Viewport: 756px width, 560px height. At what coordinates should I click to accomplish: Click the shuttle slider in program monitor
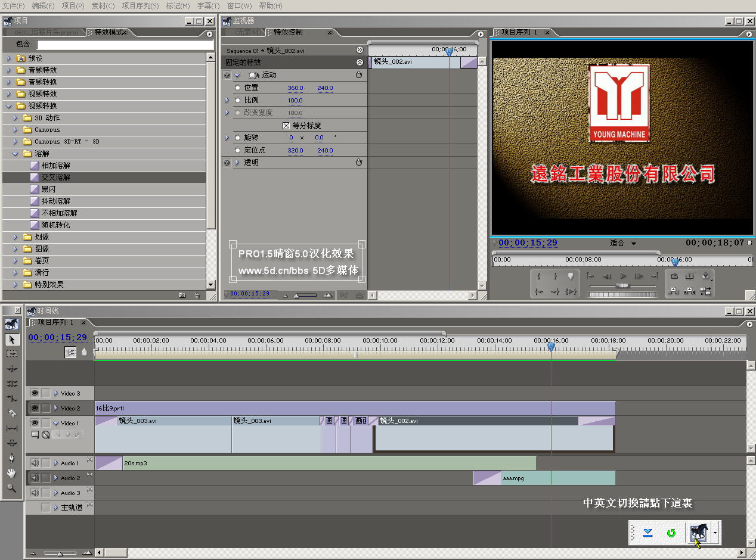click(623, 285)
